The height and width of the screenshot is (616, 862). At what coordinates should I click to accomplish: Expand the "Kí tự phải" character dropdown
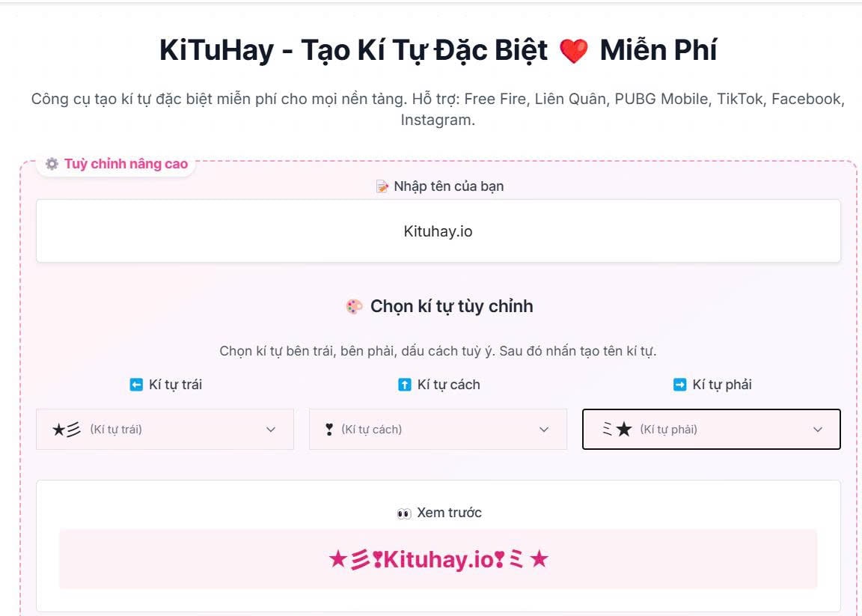tap(711, 429)
